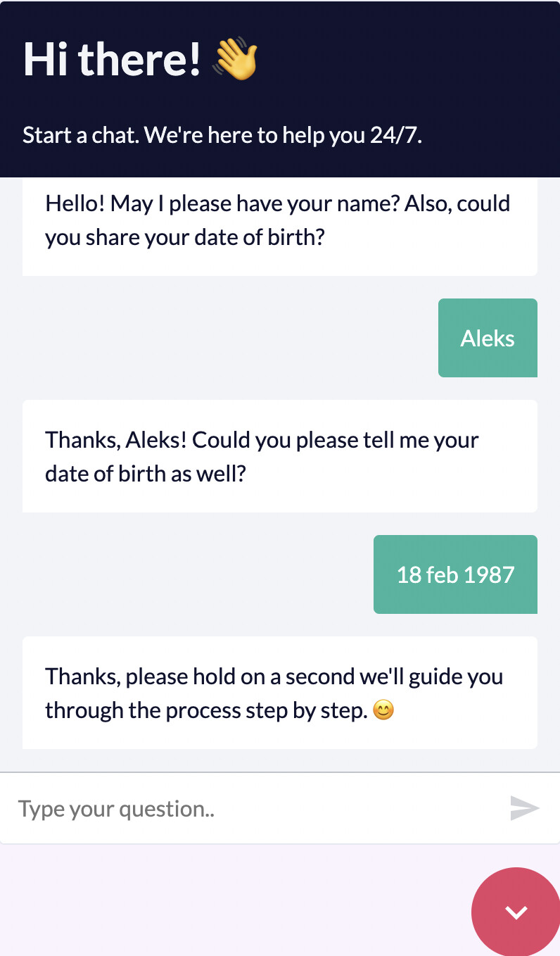Click "date of birth as well?" text line
Viewport: 560px width, 956px height.
(x=145, y=474)
